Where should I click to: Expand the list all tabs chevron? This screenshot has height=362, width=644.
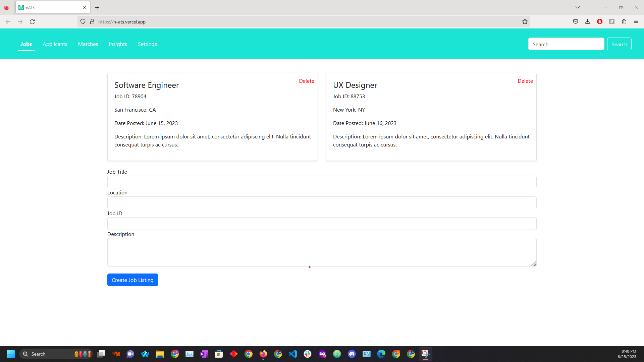click(578, 7)
